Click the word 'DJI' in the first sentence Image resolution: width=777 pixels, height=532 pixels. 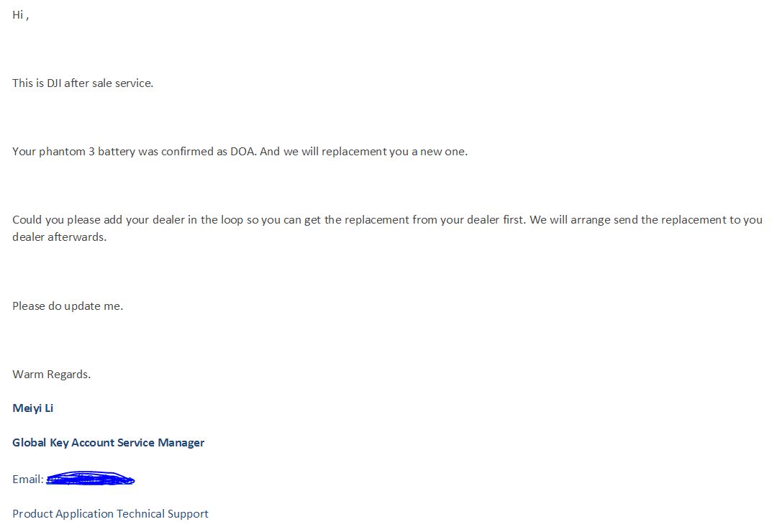pyautogui.click(x=54, y=83)
